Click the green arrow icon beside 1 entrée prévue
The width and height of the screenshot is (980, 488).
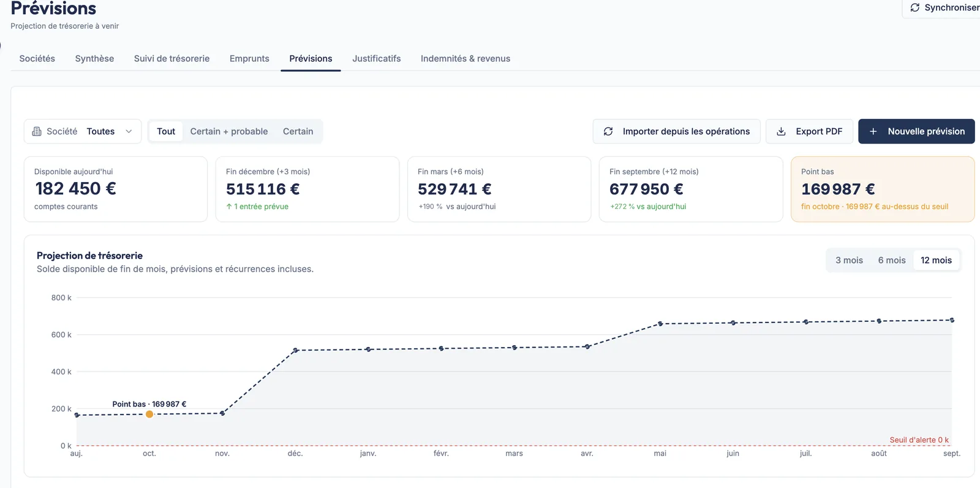click(229, 207)
